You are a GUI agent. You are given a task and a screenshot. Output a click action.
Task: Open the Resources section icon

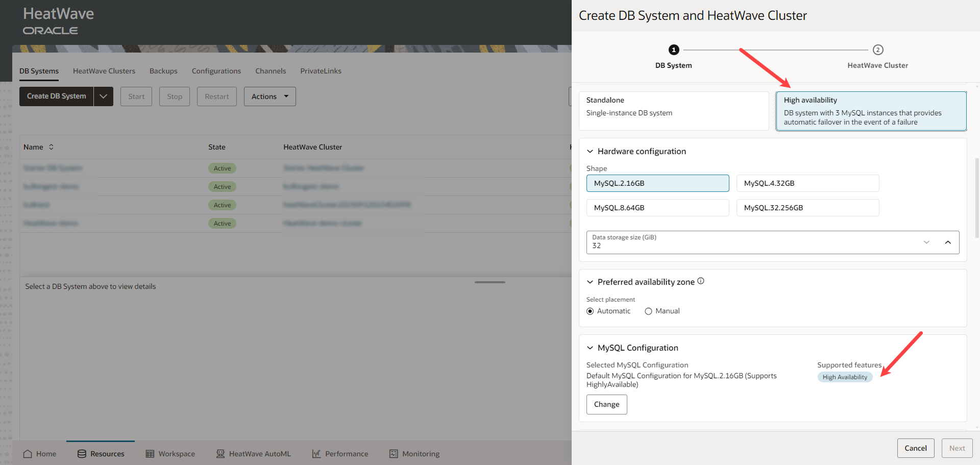(x=82, y=454)
